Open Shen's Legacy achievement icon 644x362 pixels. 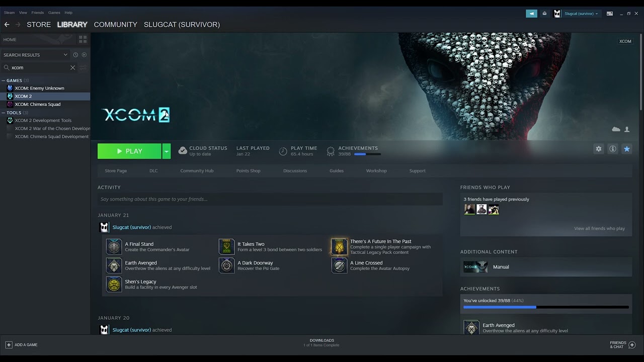(114, 284)
